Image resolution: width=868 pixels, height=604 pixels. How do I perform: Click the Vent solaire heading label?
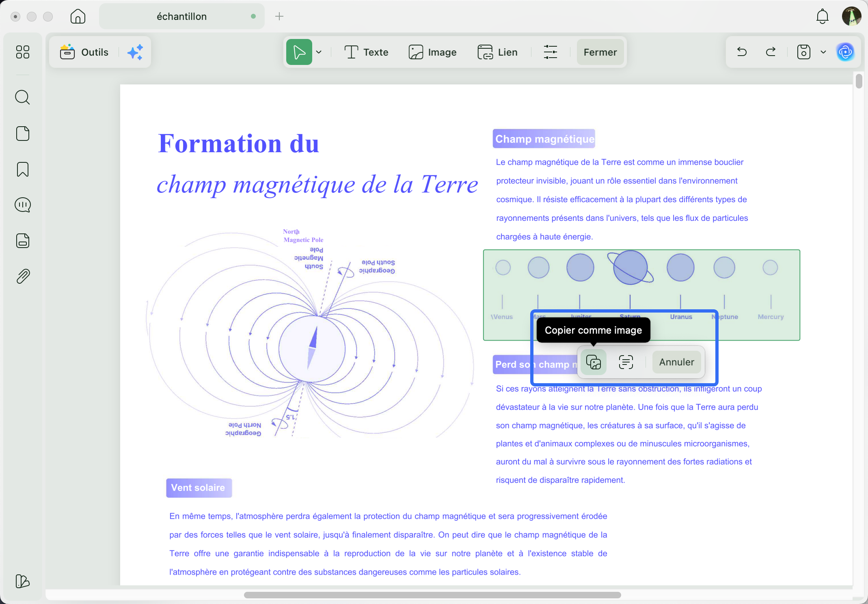(199, 488)
